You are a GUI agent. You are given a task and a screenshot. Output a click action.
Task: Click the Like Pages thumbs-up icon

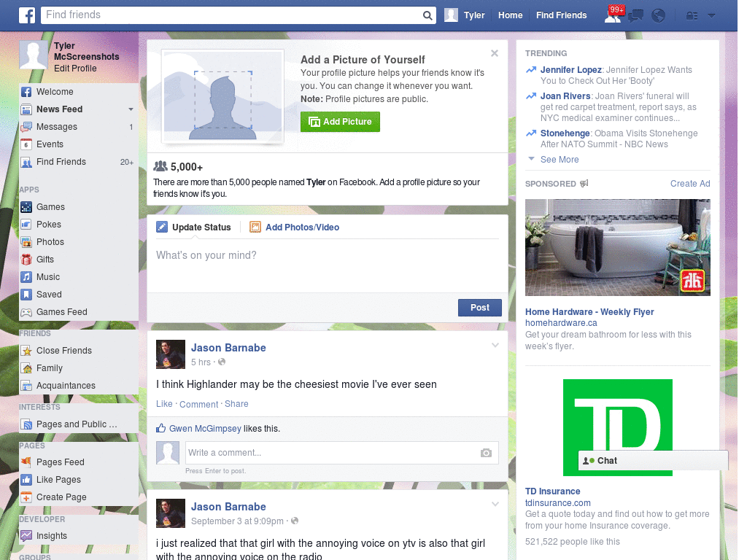pyautogui.click(x=26, y=480)
